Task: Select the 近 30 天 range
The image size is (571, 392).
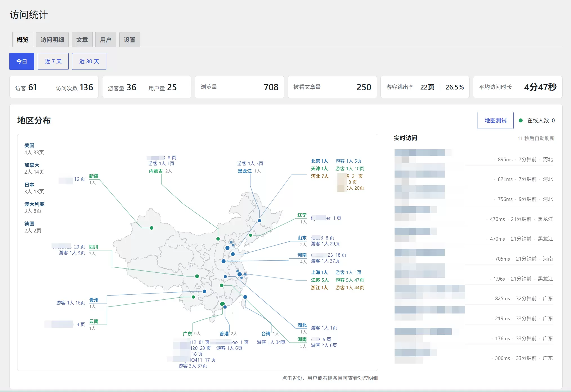Action: tap(89, 61)
